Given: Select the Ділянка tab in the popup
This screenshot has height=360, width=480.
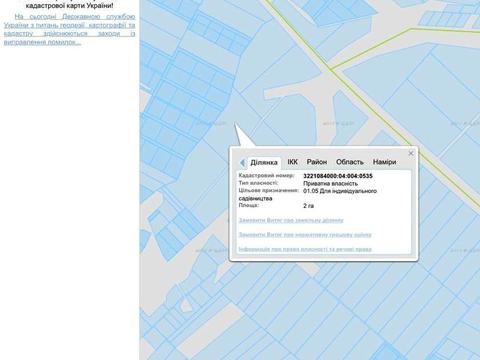Looking at the screenshot, I should coord(264,162).
